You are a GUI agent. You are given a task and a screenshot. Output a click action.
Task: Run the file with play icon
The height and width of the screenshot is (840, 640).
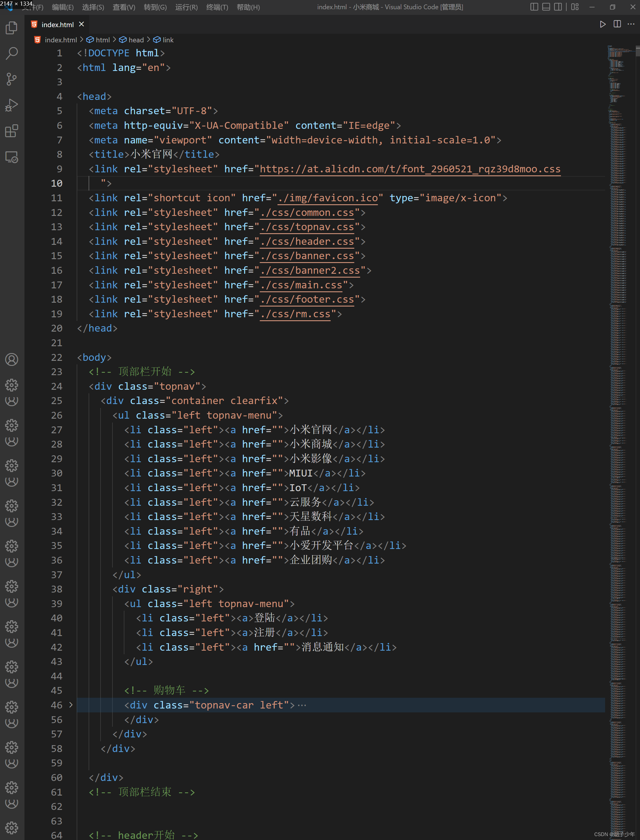[602, 24]
